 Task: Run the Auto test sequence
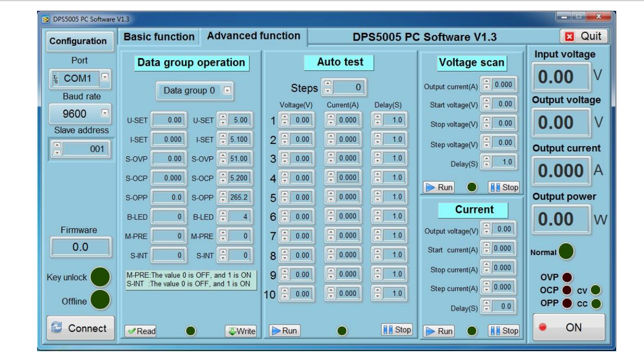(x=284, y=331)
